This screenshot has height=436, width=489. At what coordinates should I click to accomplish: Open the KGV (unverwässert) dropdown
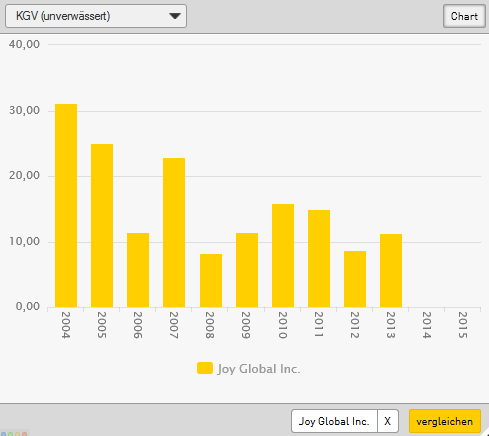(x=96, y=16)
